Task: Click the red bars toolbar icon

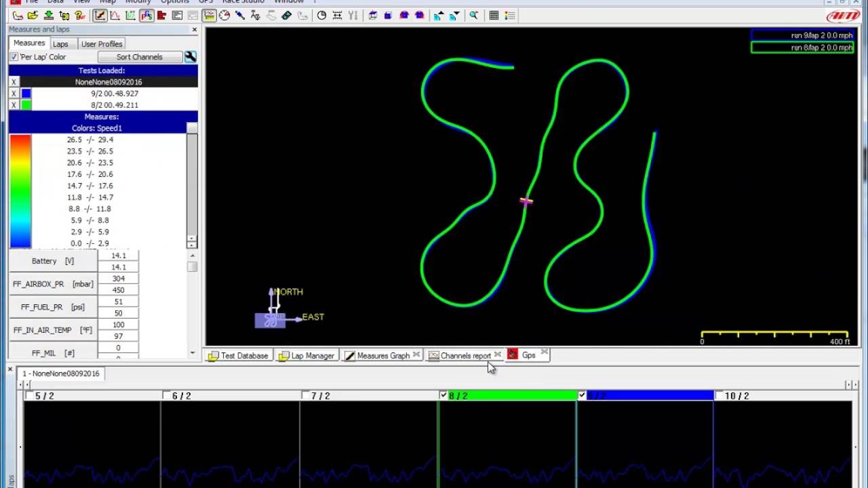Action: tap(161, 15)
